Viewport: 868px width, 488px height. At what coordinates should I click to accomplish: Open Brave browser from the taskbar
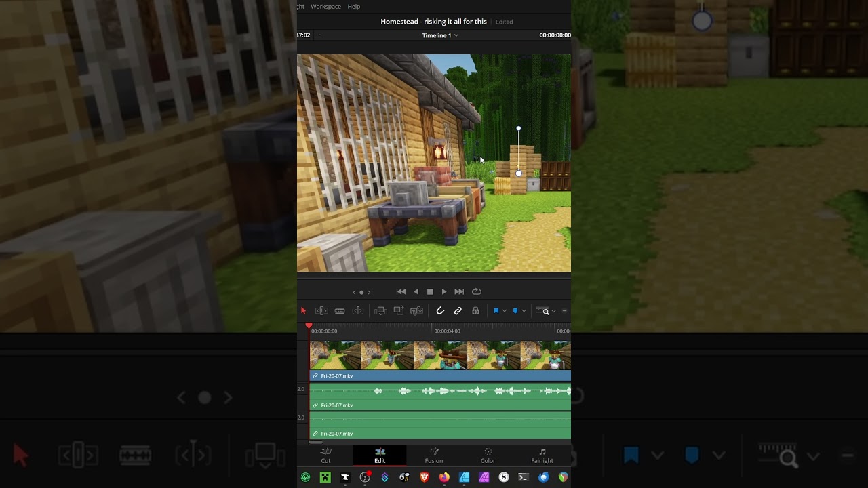point(425,477)
